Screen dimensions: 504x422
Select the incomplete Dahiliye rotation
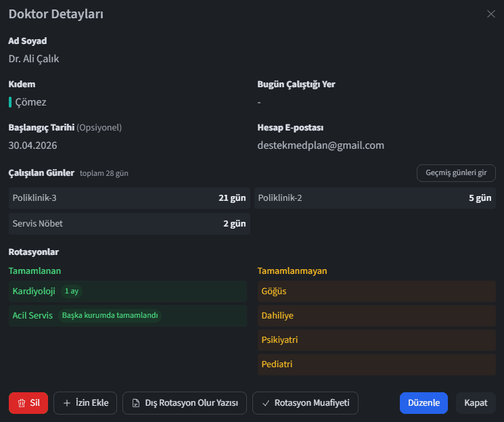tap(377, 316)
